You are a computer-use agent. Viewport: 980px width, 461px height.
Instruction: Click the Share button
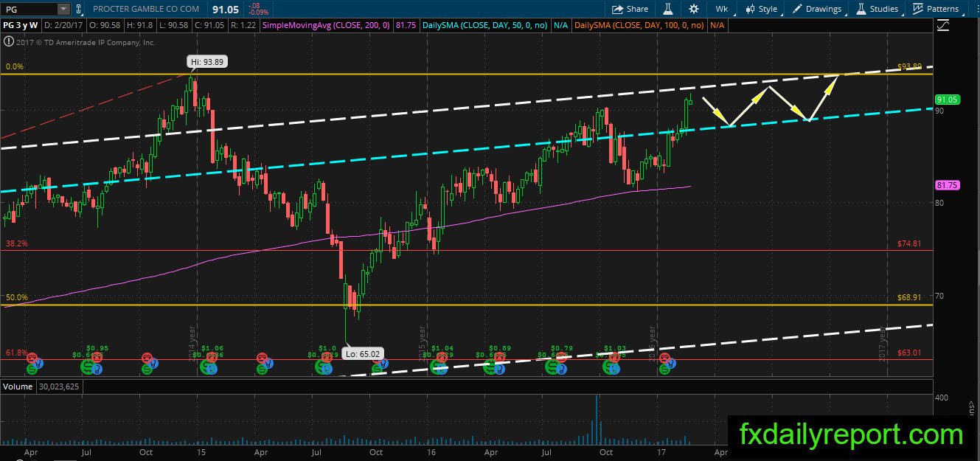point(630,9)
